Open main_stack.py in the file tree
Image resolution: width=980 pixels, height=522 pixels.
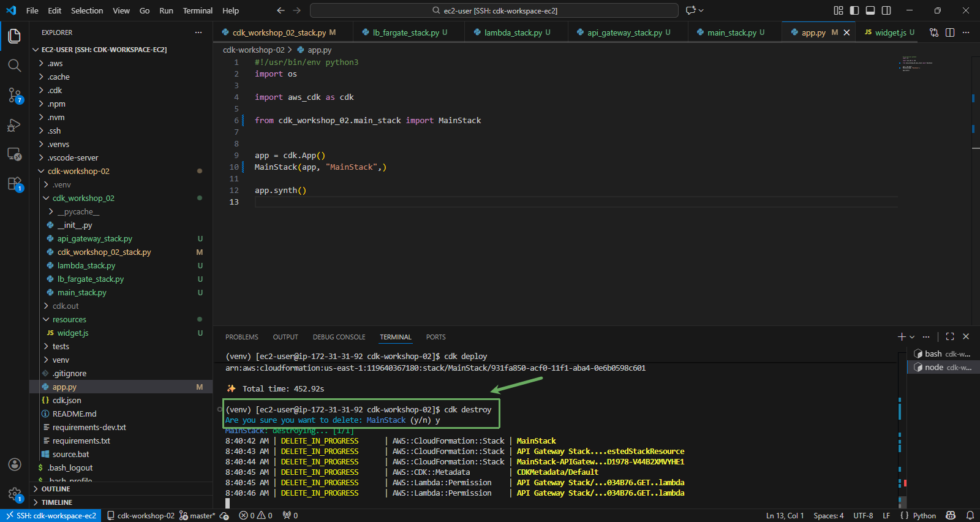[82, 292]
